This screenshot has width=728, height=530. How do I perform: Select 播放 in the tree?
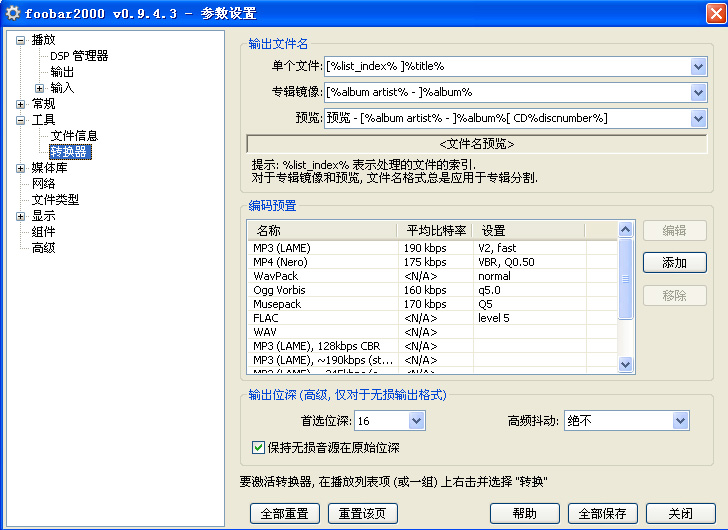click(x=44, y=40)
